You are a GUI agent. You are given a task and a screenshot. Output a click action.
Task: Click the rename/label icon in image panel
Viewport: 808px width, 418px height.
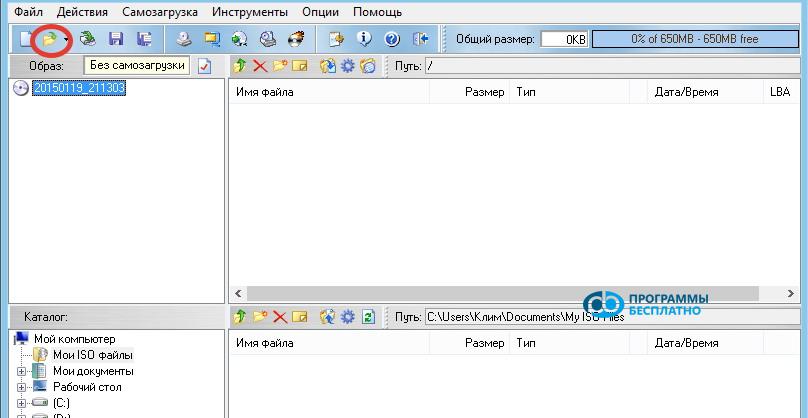click(299, 66)
